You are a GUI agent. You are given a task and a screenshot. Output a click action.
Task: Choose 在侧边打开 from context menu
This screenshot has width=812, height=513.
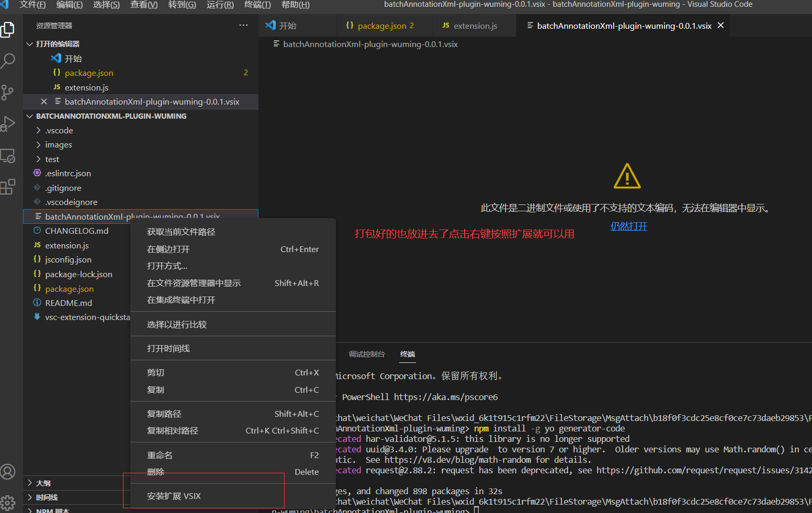tap(233, 249)
